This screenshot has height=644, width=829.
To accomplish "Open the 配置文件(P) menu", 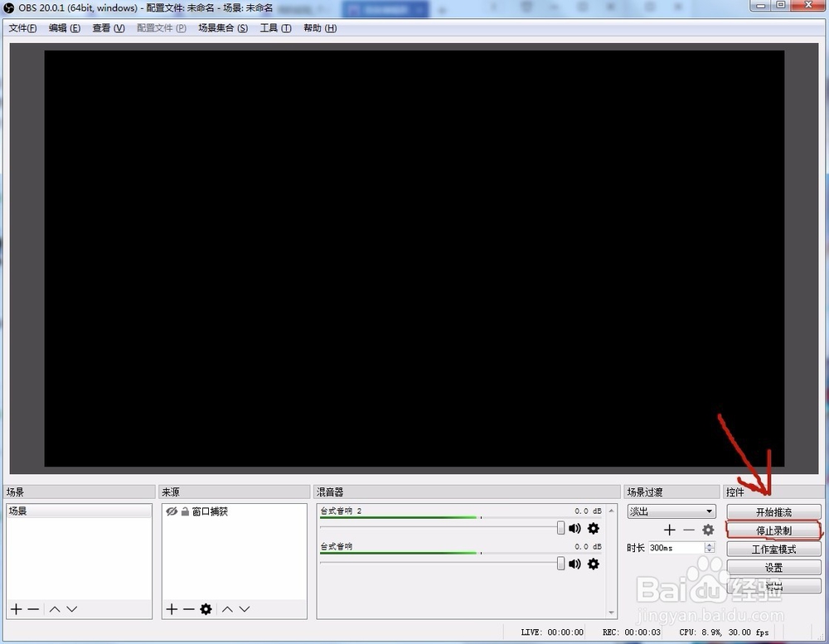I will click(x=162, y=28).
